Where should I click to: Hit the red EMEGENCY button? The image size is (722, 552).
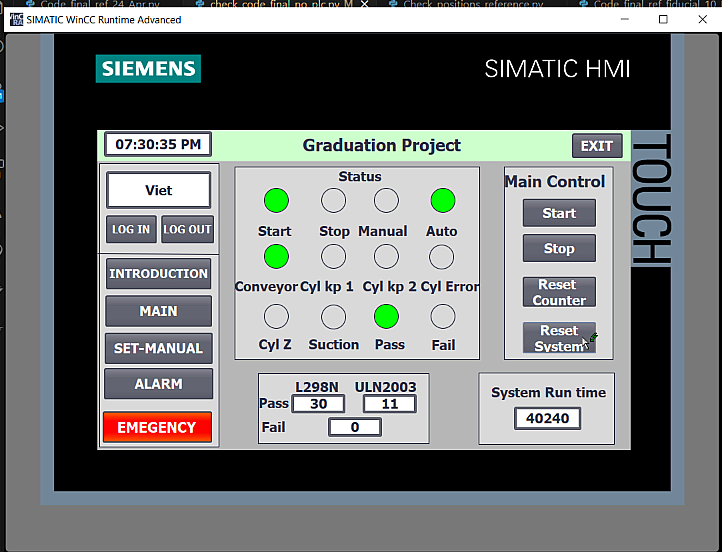(157, 427)
